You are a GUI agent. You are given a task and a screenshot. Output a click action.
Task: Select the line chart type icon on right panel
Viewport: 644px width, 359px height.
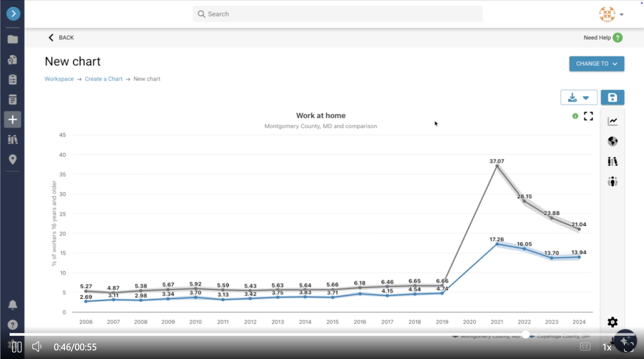pyautogui.click(x=613, y=121)
